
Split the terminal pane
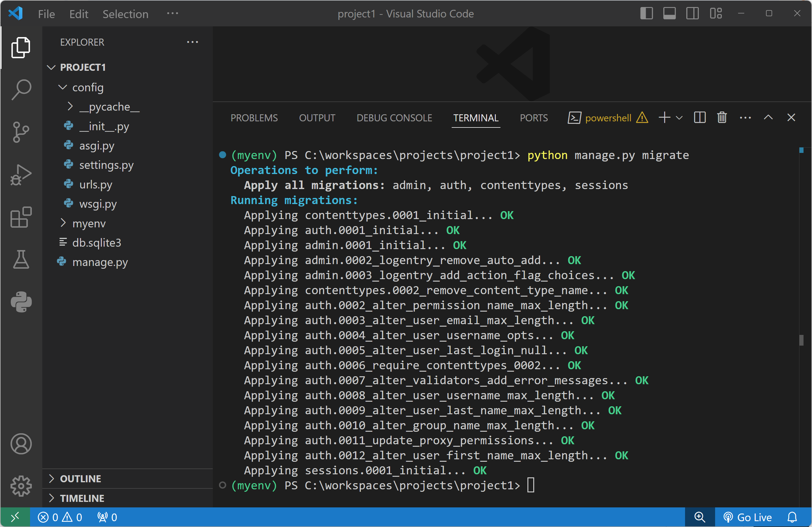(x=699, y=118)
